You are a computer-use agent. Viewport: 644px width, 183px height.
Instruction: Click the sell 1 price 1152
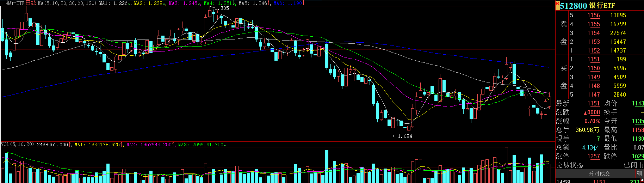593,50
